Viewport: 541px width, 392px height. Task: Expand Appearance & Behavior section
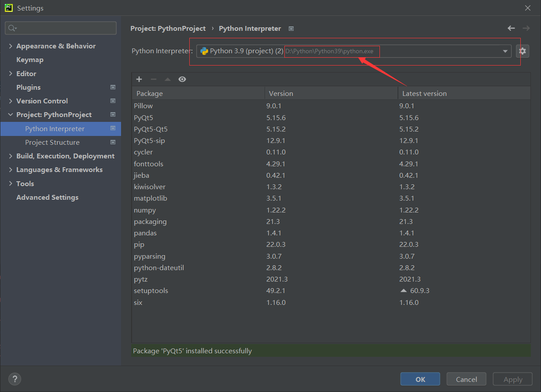11,46
